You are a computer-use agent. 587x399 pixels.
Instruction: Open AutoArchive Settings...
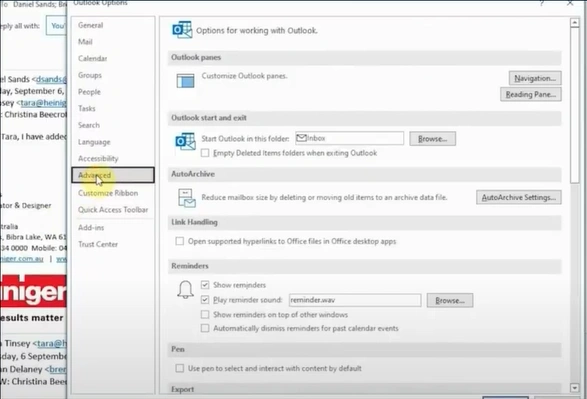click(x=518, y=197)
